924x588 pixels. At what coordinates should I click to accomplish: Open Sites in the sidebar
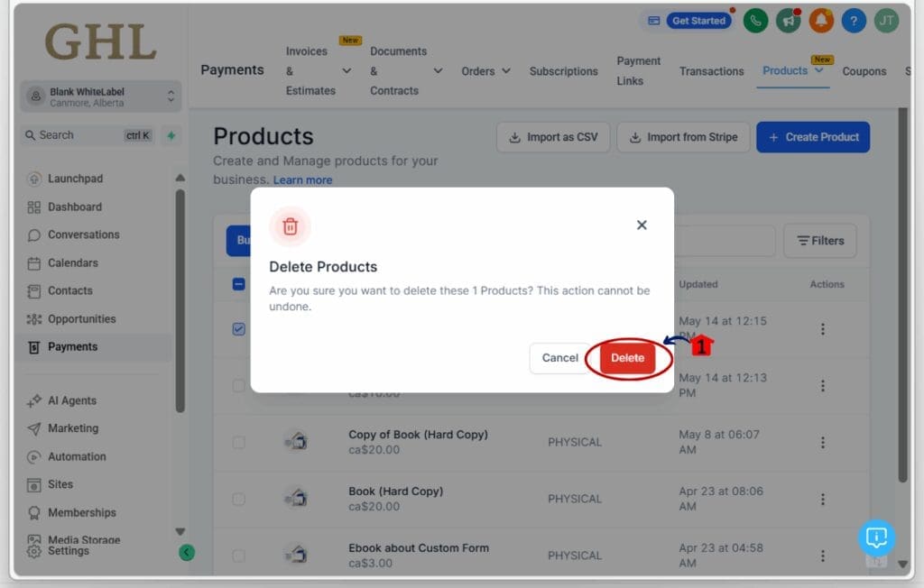click(60, 484)
